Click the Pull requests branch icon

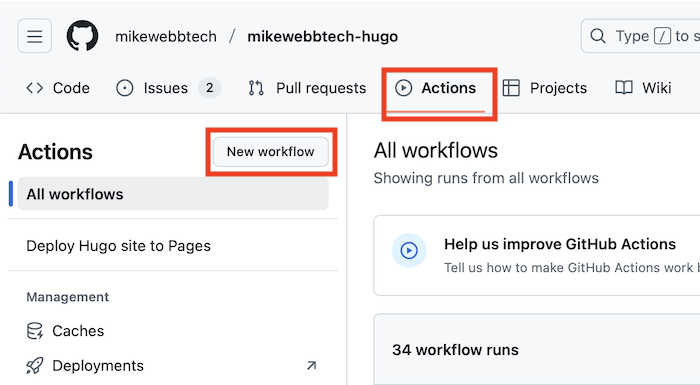click(256, 88)
